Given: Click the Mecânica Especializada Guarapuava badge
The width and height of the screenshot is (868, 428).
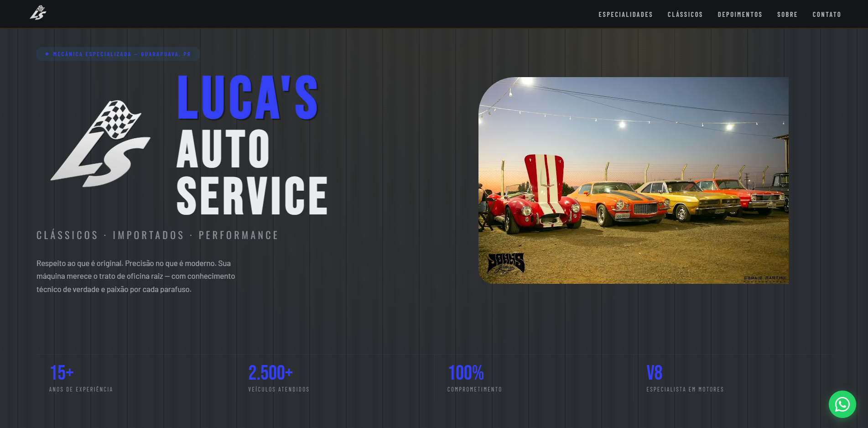Looking at the screenshot, I should coord(118,53).
